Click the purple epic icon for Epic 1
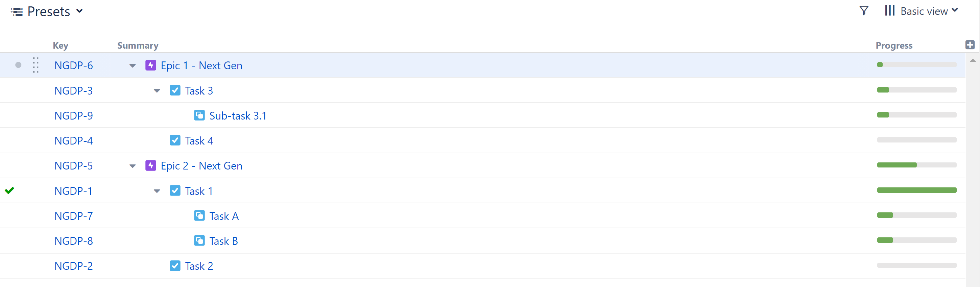Screen dimensions: 980x287 click(151, 65)
